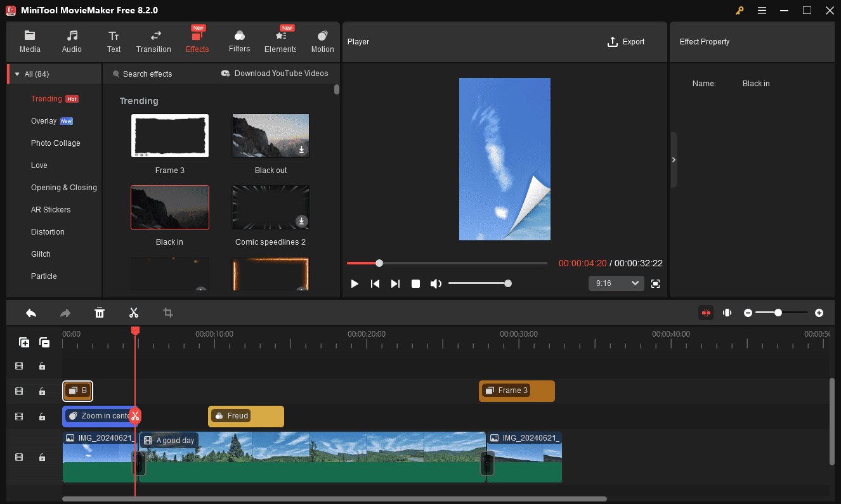Lock the Frame 3 effect track
This screenshot has width=841, height=504.
point(42,391)
